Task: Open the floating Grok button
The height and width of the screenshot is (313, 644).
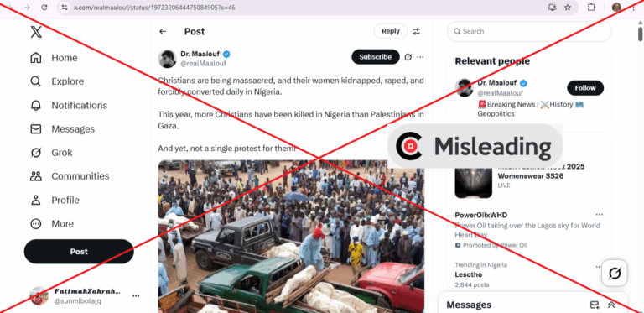Action: click(615, 273)
